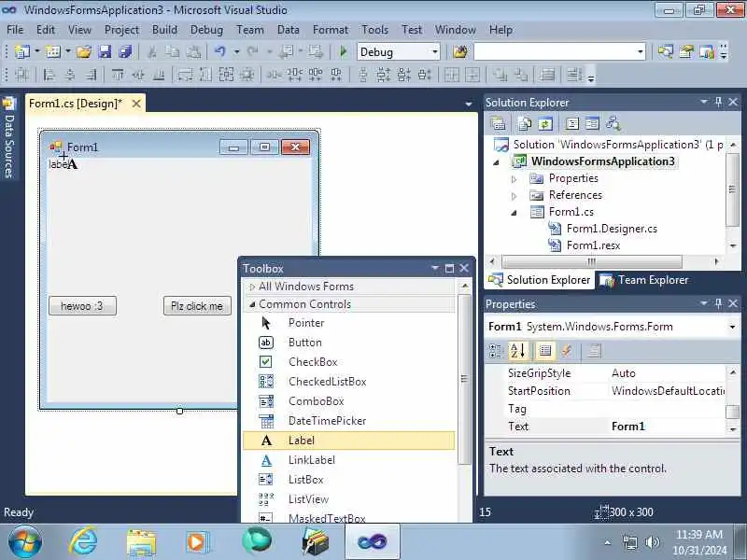Click View Class Diagram icon

613,124
